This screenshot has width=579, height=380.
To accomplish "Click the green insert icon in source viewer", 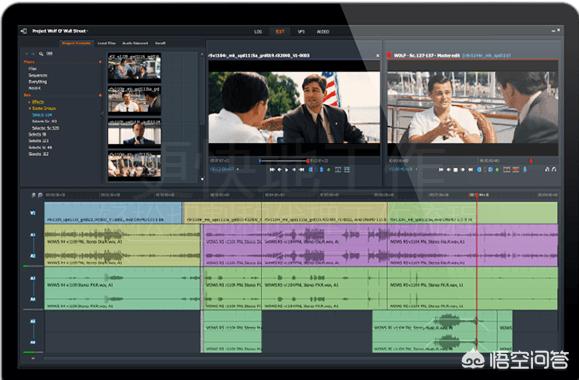I will point(328,170).
